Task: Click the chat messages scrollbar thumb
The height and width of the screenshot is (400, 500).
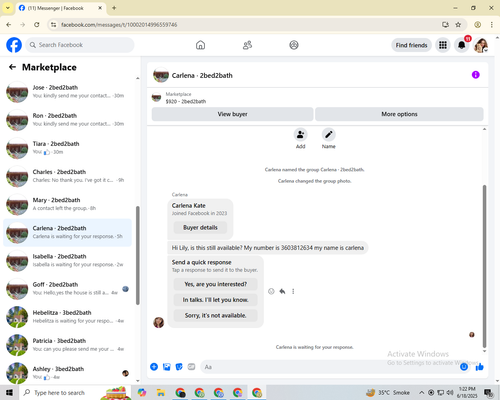Action: 484,266
